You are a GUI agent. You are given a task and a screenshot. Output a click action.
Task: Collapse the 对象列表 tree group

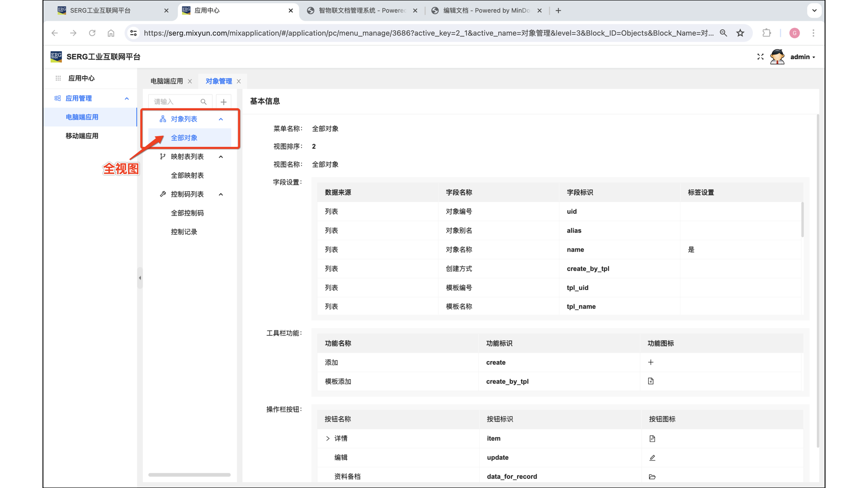[x=221, y=119]
